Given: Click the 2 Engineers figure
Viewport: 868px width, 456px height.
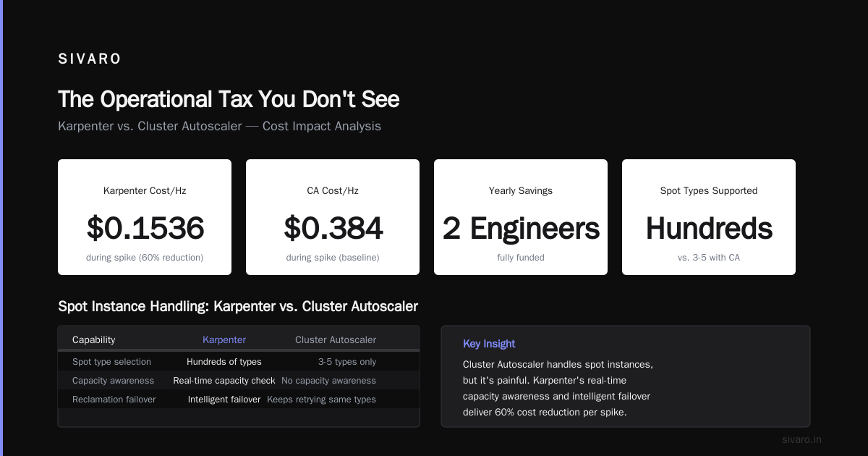Looking at the screenshot, I should pyautogui.click(x=521, y=228).
